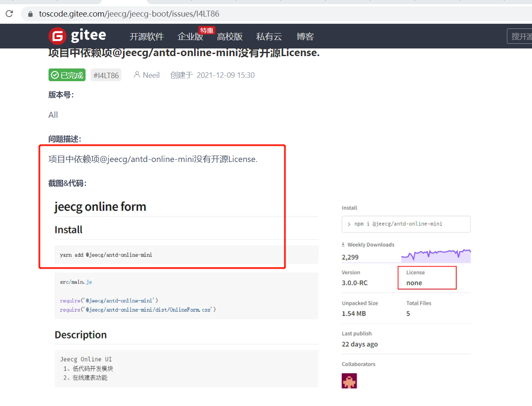
Task: Click the npm install command box
Action: (406, 224)
